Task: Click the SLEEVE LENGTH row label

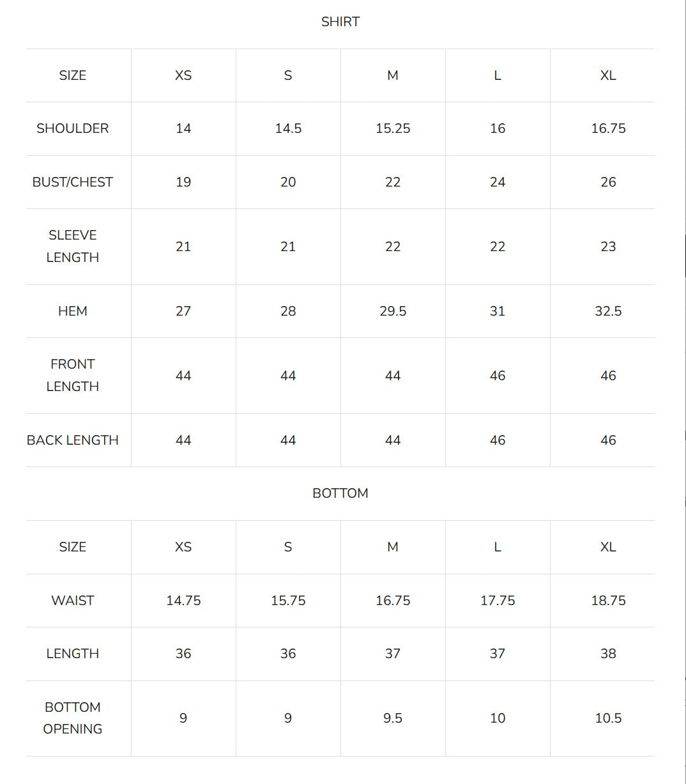Action: tap(73, 246)
